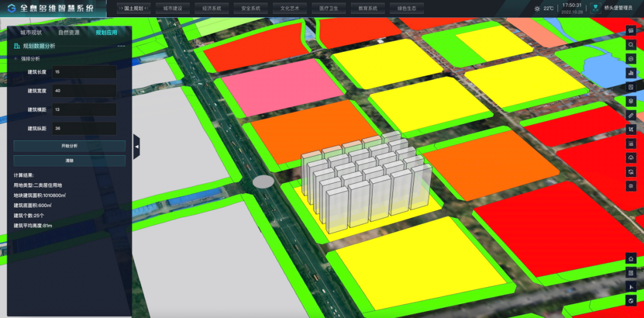Viewport: 644px width, 318px height.
Task: Click the search magnifier icon in right toolbar
Action: pyautogui.click(x=631, y=45)
